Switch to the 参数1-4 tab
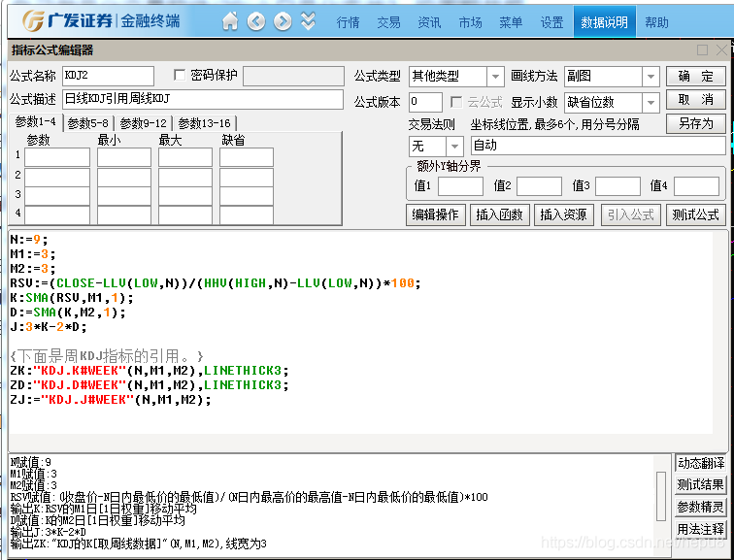Image resolution: width=734 pixels, height=560 pixels. point(36,122)
